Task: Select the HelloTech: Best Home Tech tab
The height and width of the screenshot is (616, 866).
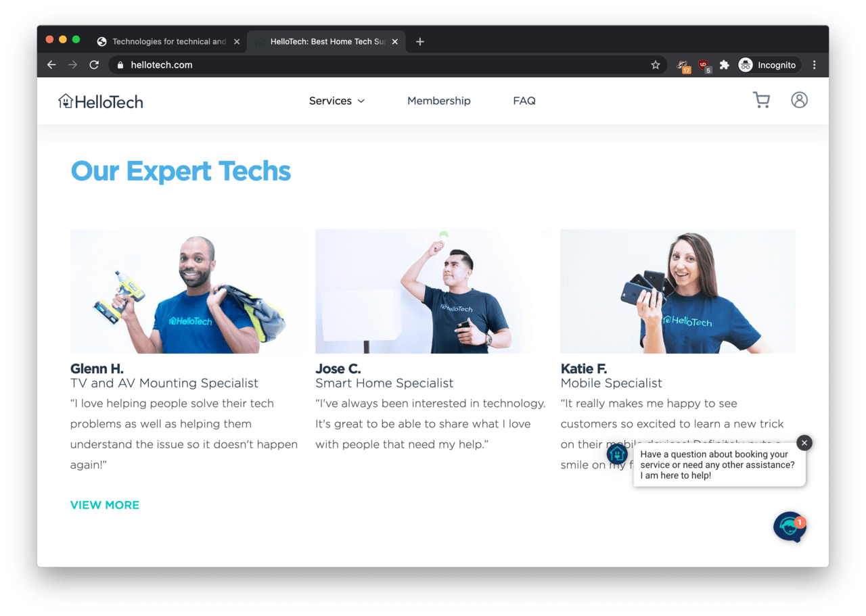Action: pyautogui.click(x=327, y=41)
